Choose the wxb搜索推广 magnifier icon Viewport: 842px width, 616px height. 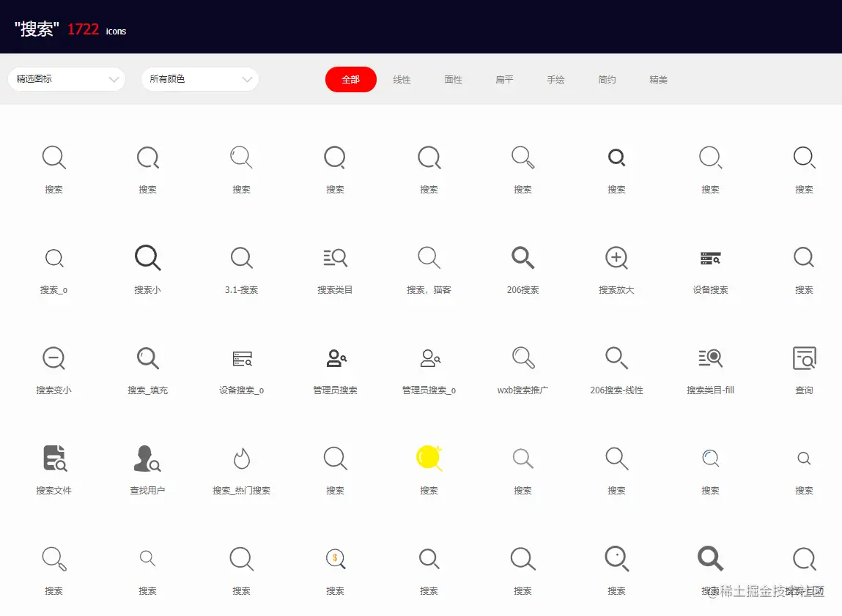tap(523, 358)
